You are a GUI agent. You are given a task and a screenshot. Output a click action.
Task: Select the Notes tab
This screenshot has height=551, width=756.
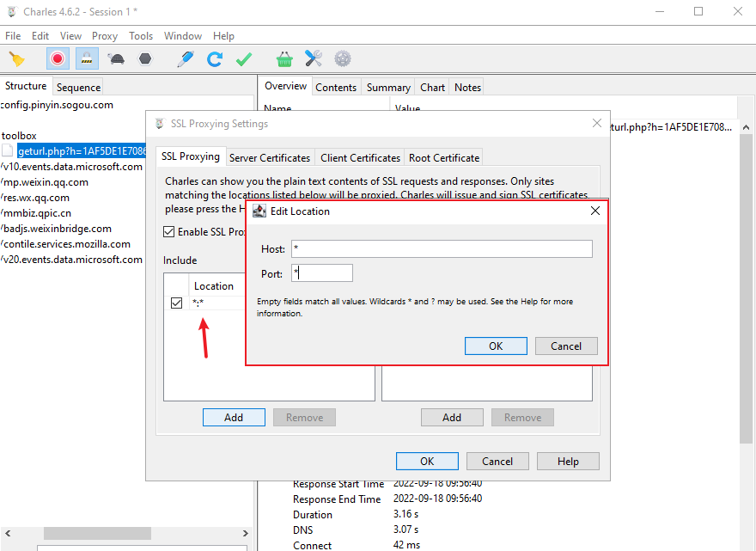coord(467,88)
